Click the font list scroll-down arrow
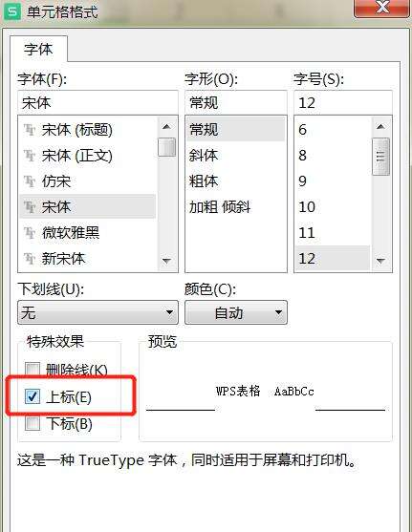Image resolution: width=412 pixels, height=532 pixels. 166,261
